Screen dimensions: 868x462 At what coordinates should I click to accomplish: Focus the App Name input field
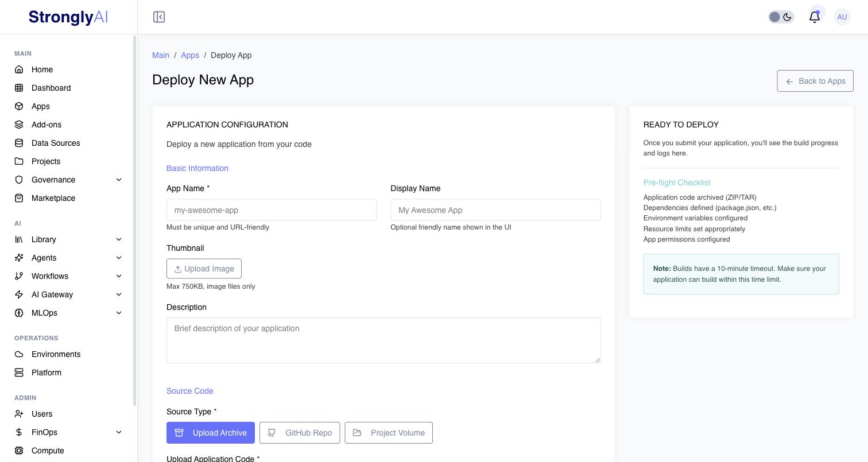point(272,210)
